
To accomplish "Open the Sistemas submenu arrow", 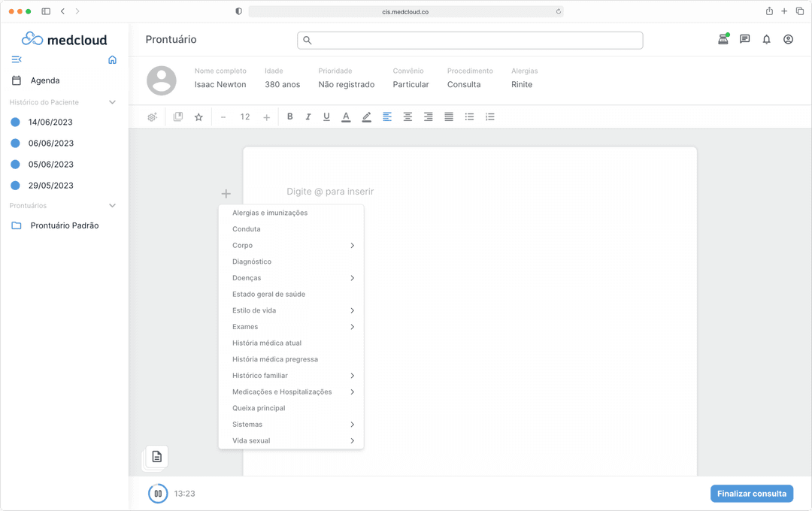I will [352, 424].
